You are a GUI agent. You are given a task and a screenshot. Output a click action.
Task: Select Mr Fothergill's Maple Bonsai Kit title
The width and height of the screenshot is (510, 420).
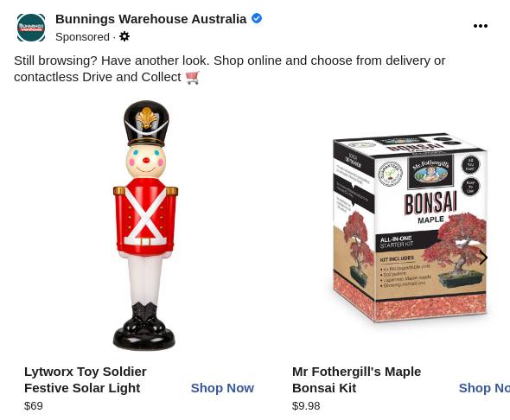[356, 379]
